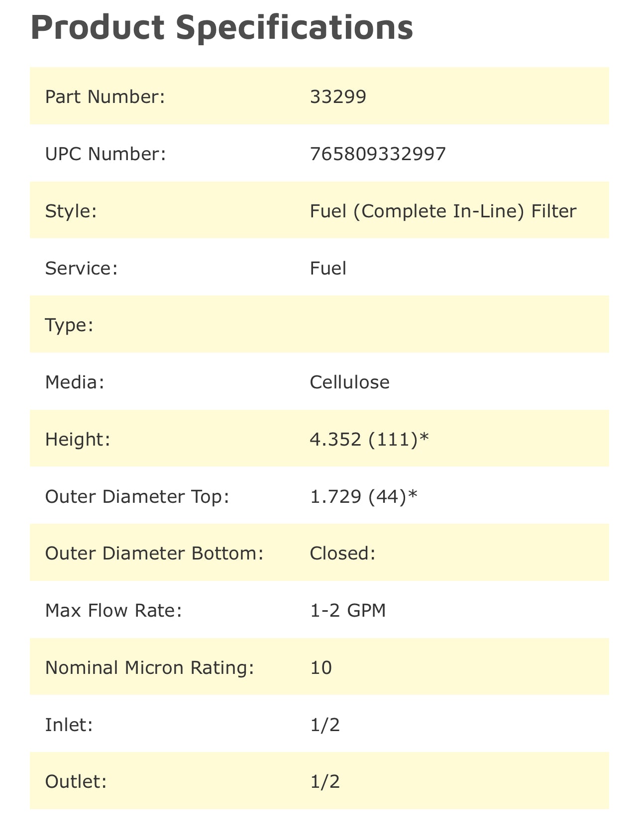Click the height value 4.352 (111)*

point(369,439)
